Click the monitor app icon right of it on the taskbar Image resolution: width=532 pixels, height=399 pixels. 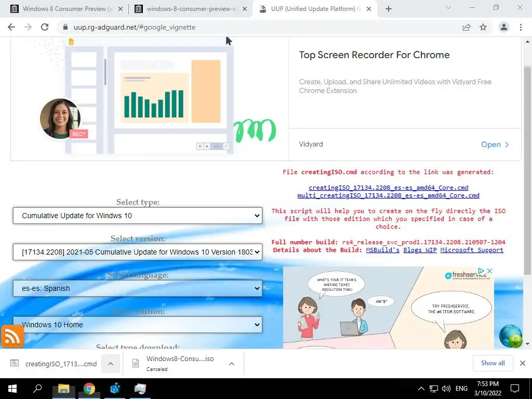(x=140, y=389)
